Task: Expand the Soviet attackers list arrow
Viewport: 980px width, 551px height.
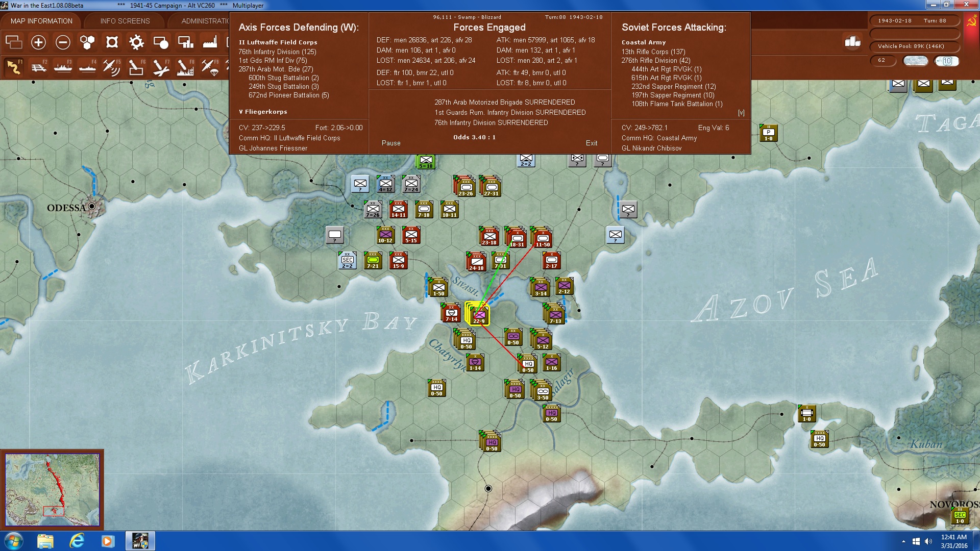Action: tap(741, 113)
